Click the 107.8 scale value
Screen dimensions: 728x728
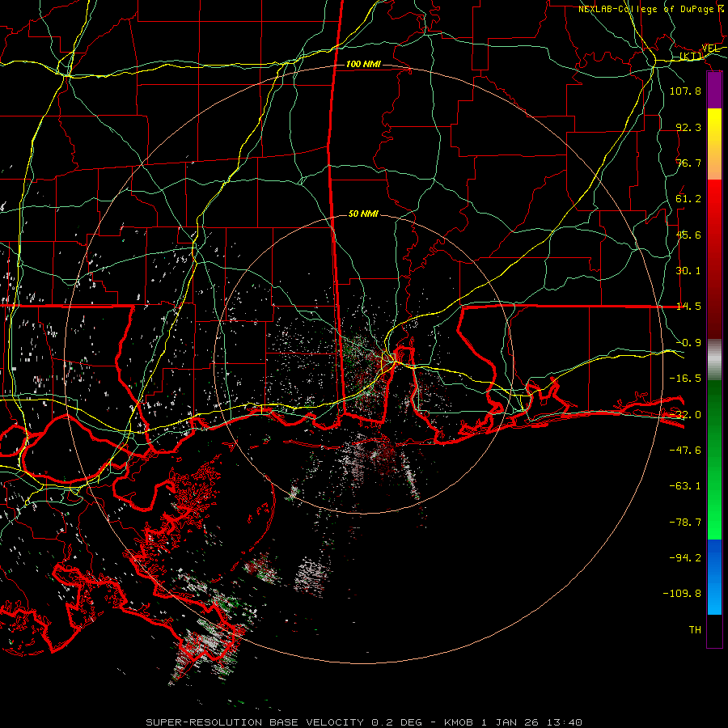pyautogui.click(x=685, y=91)
